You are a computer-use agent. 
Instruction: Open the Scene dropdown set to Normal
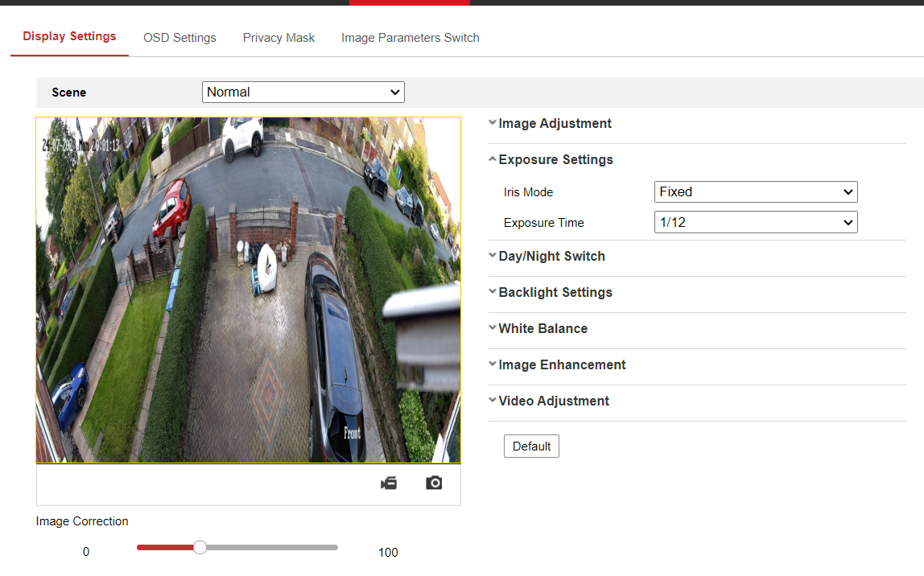[303, 93]
